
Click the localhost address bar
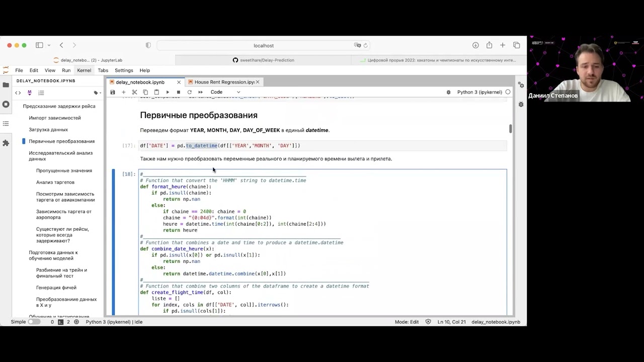tap(264, 45)
